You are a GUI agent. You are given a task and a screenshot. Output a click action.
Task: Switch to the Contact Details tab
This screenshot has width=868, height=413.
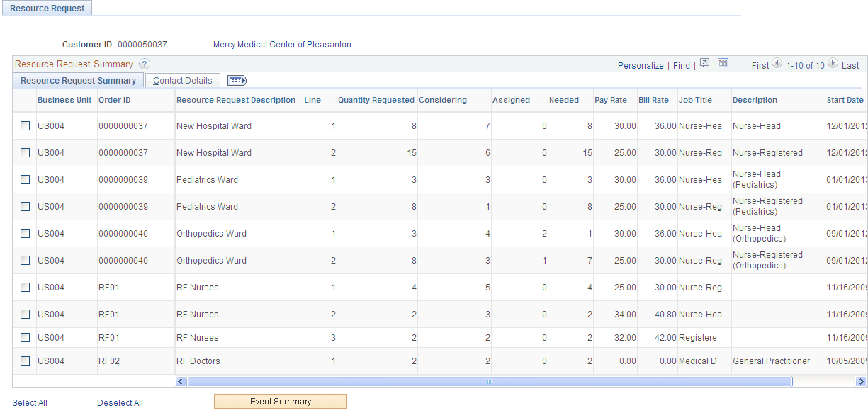[x=182, y=80]
